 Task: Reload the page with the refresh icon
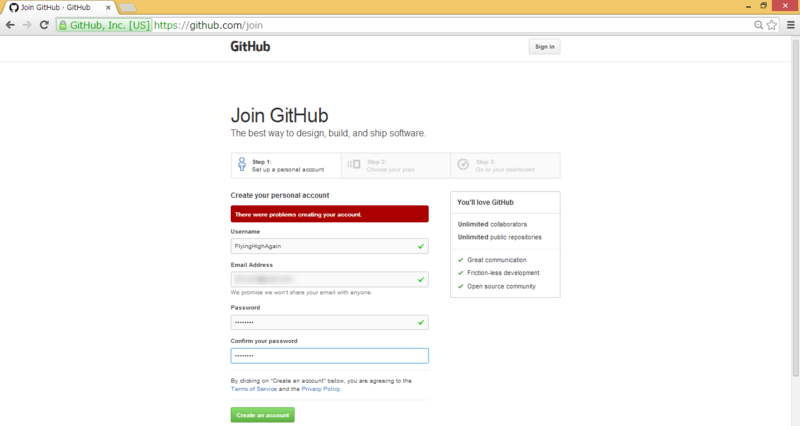[44, 25]
